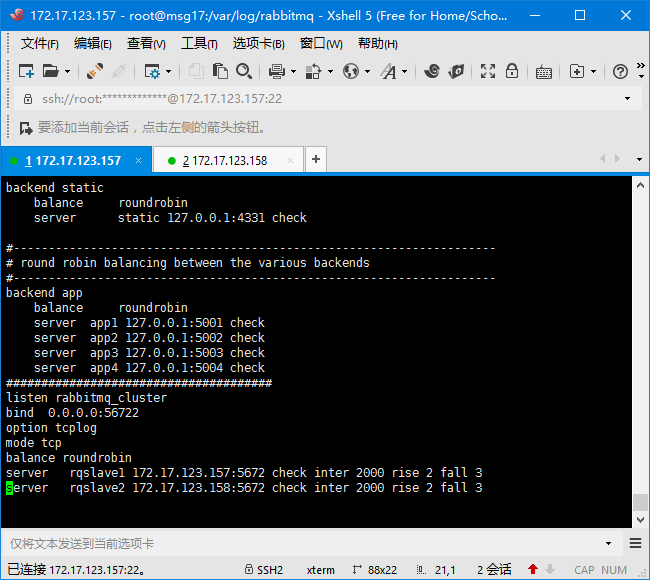The height and width of the screenshot is (580, 650).
Task: Open the Open Session folder dropdown arrow
Action: tap(67, 71)
